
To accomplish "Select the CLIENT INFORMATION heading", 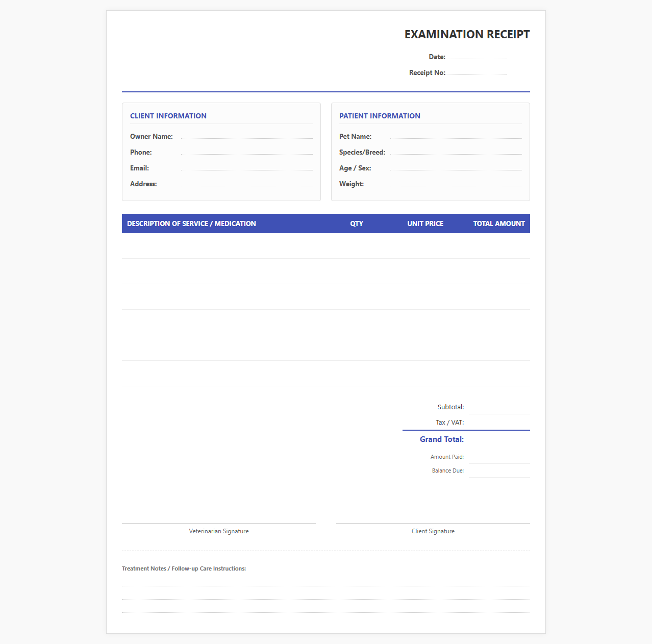I will click(168, 116).
